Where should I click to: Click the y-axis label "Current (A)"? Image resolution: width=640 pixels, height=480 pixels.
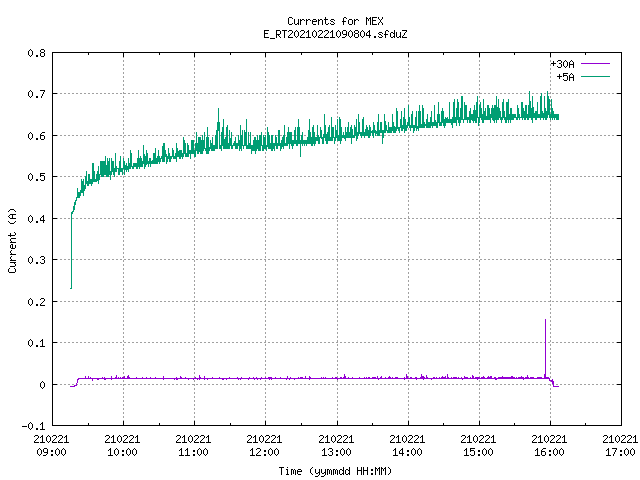click(x=12, y=240)
